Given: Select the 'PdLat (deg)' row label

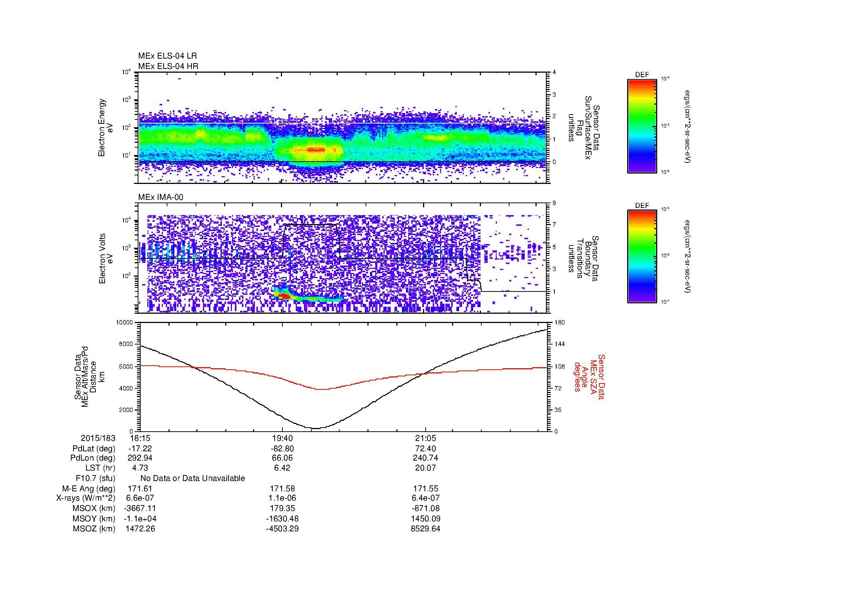Looking at the screenshot, I should (x=94, y=449).
